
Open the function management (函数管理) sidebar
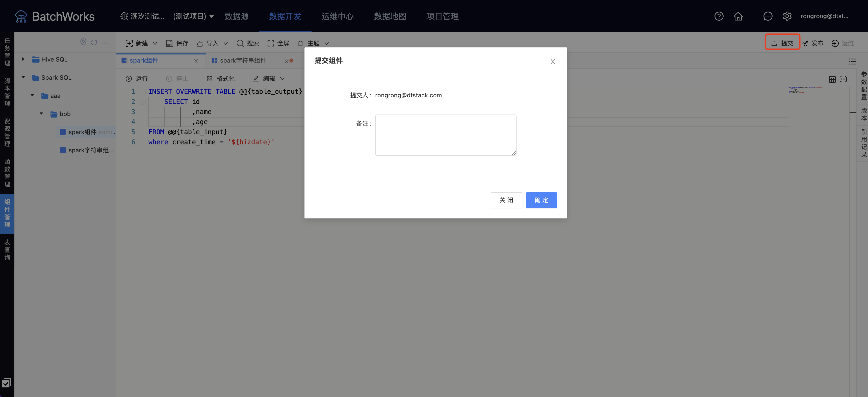click(x=7, y=173)
